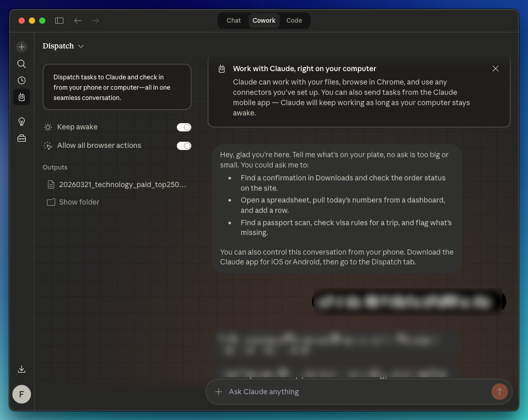528x420 pixels.
Task: Expand the Dispatch dropdown chevron
Action: pyautogui.click(x=81, y=46)
